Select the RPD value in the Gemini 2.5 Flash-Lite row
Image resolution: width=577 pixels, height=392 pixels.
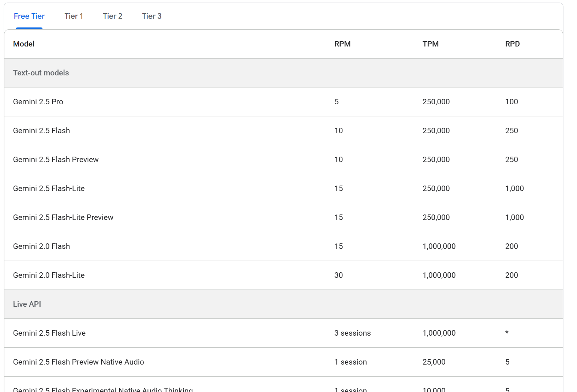click(514, 188)
